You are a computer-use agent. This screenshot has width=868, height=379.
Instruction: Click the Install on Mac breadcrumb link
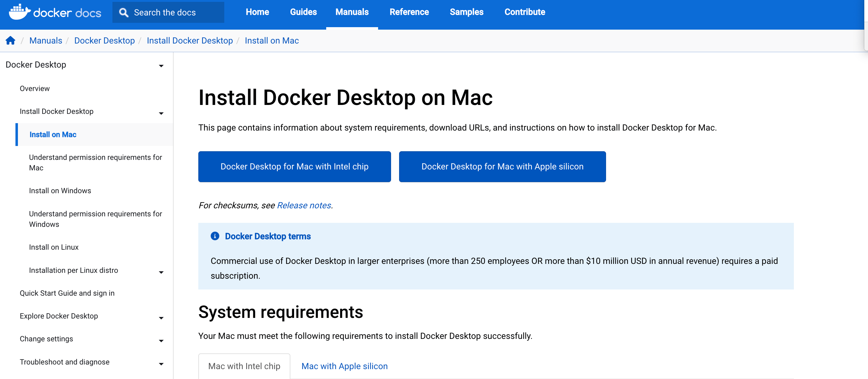272,40
